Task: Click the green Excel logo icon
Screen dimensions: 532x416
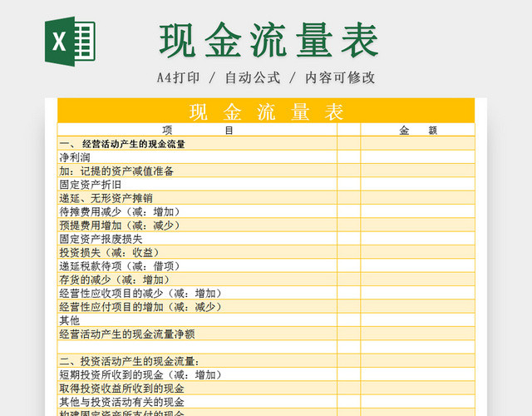Action: tap(70, 42)
